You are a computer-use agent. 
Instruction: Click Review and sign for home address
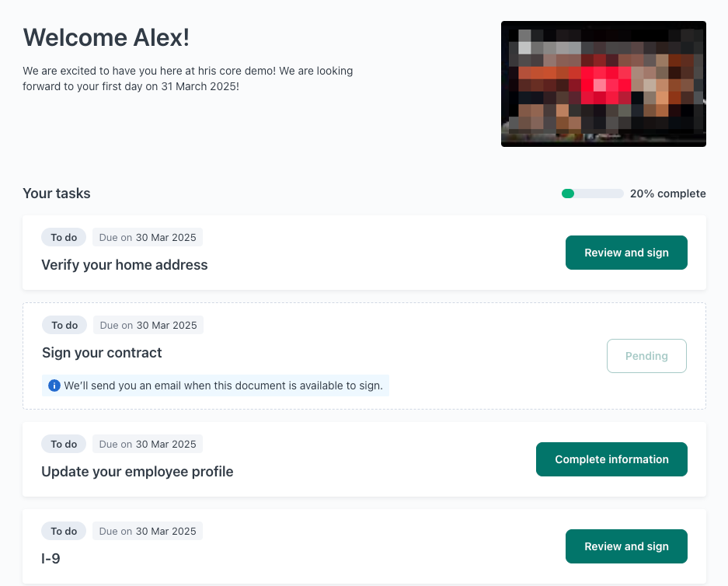[626, 253]
